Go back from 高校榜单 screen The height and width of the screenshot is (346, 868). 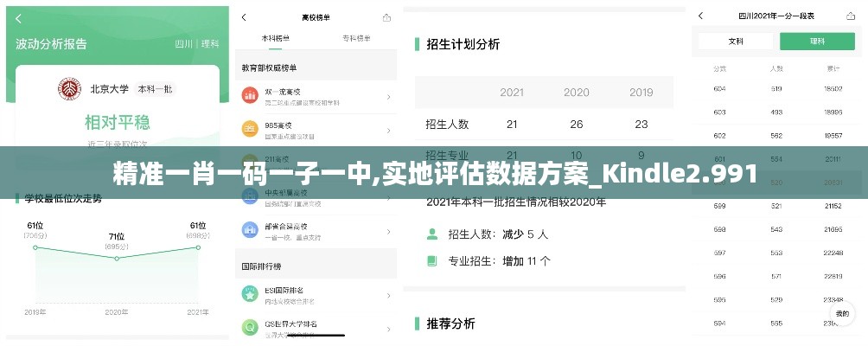244,17
